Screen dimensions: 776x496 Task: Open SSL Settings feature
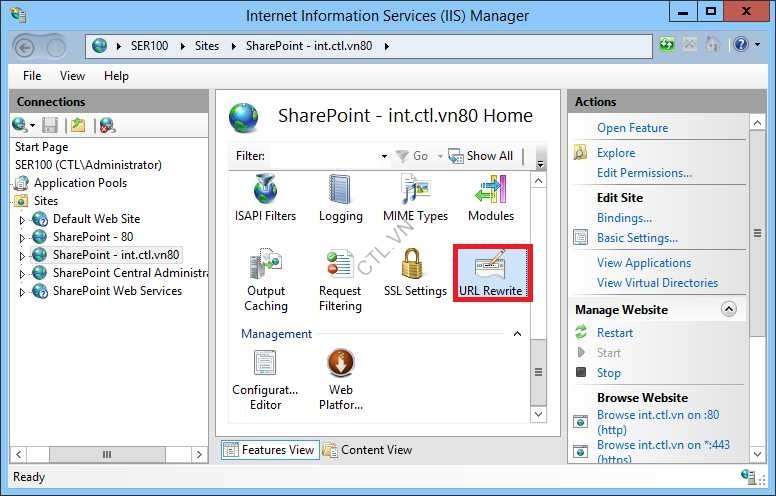pos(415,273)
